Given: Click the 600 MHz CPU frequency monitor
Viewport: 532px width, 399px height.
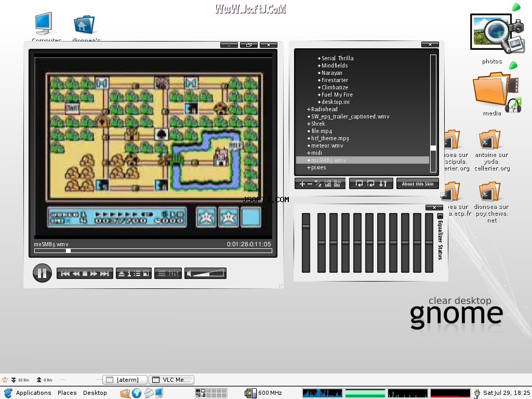Looking at the screenshot, I should (x=263, y=393).
